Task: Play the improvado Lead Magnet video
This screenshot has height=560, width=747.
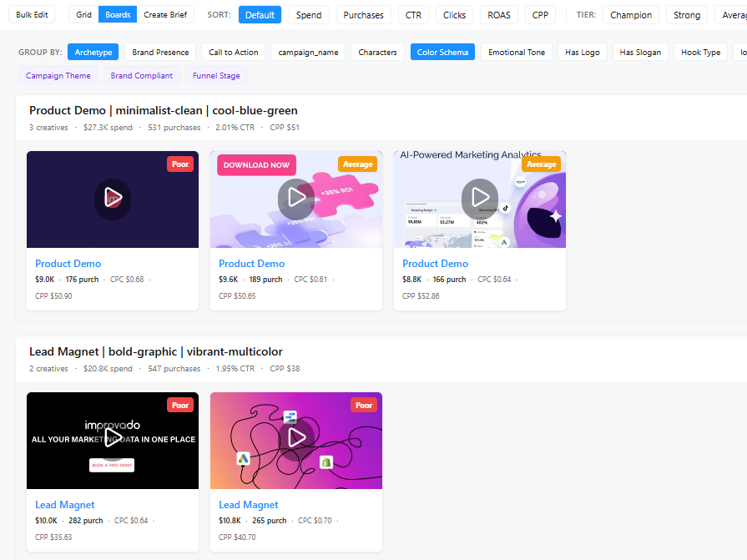Action: pyautogui.click(x=113, y=439)
